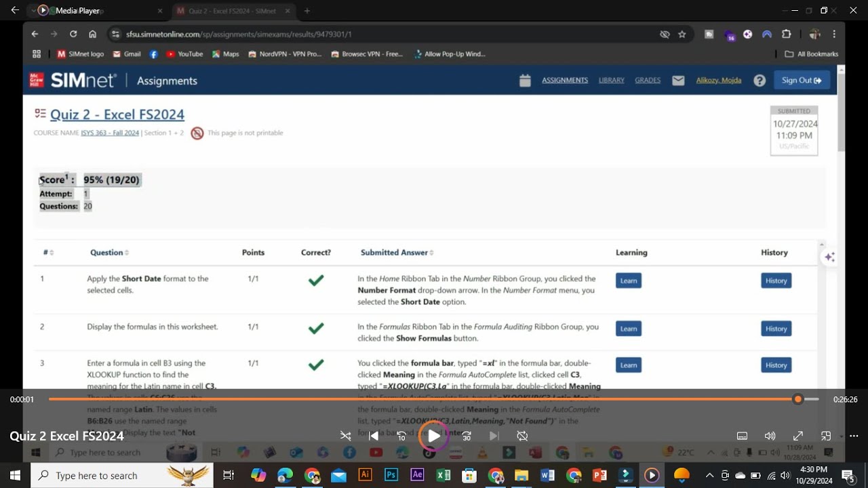Go to GRADES in SIMnet nav
The image size is (868, 488).
(648, 80)
